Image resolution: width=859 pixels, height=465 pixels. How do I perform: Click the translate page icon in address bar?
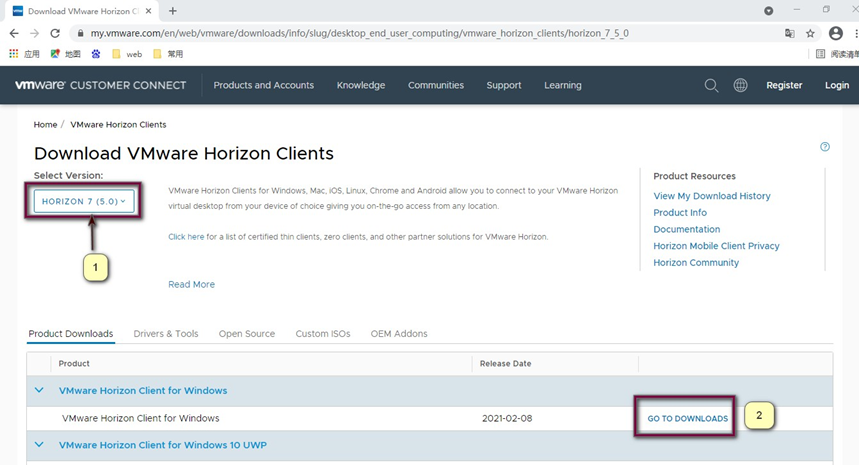pos(790,33)
